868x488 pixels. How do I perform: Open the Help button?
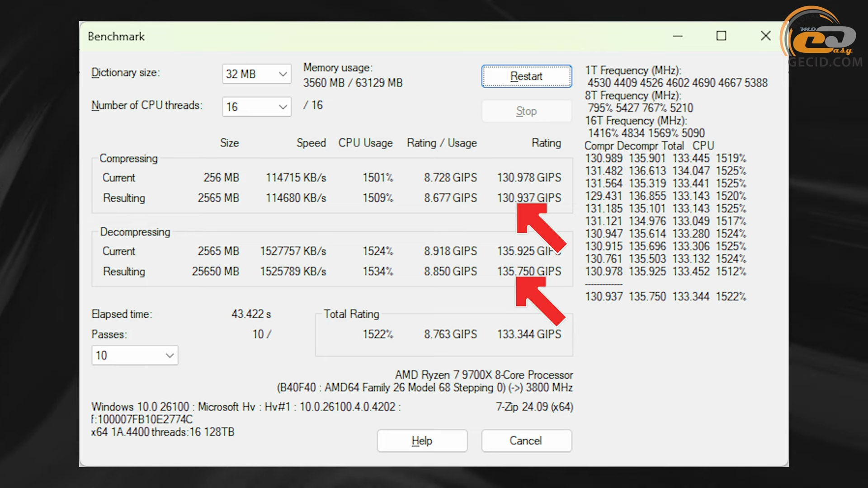tap(422, 441)
